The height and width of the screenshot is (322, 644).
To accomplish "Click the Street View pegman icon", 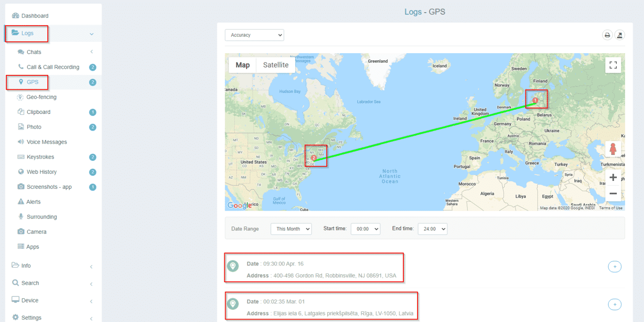I will [613, 149].
